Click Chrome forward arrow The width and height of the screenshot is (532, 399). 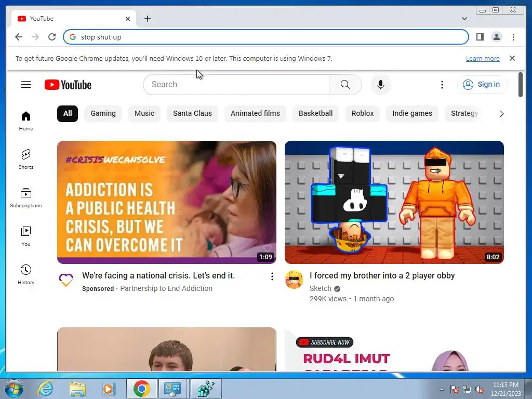pos(35,37)
